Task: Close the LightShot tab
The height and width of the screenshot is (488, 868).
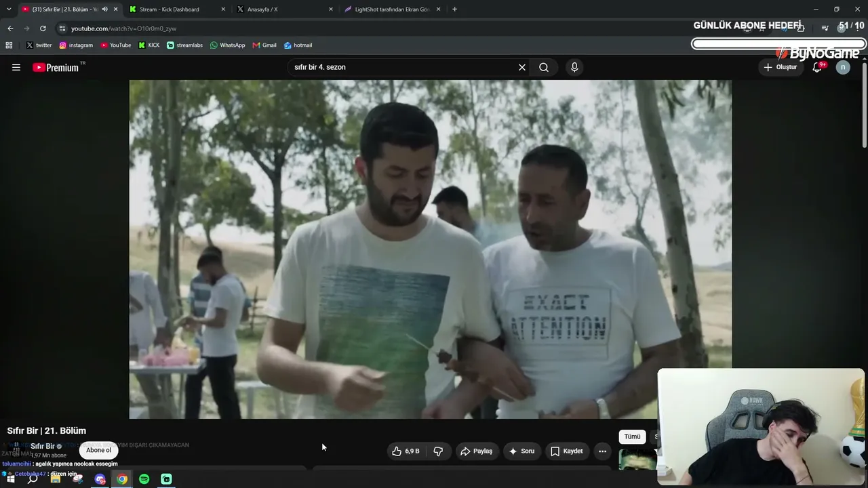Action: (x=439, y=9)
